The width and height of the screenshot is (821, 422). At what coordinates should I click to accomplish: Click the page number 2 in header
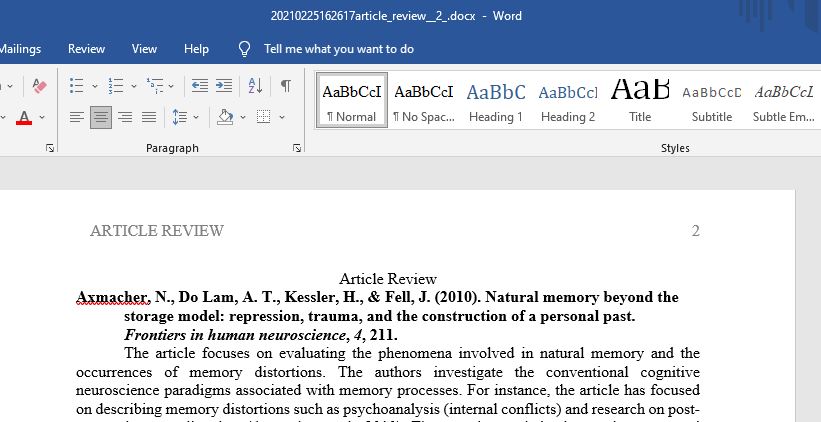695,231
